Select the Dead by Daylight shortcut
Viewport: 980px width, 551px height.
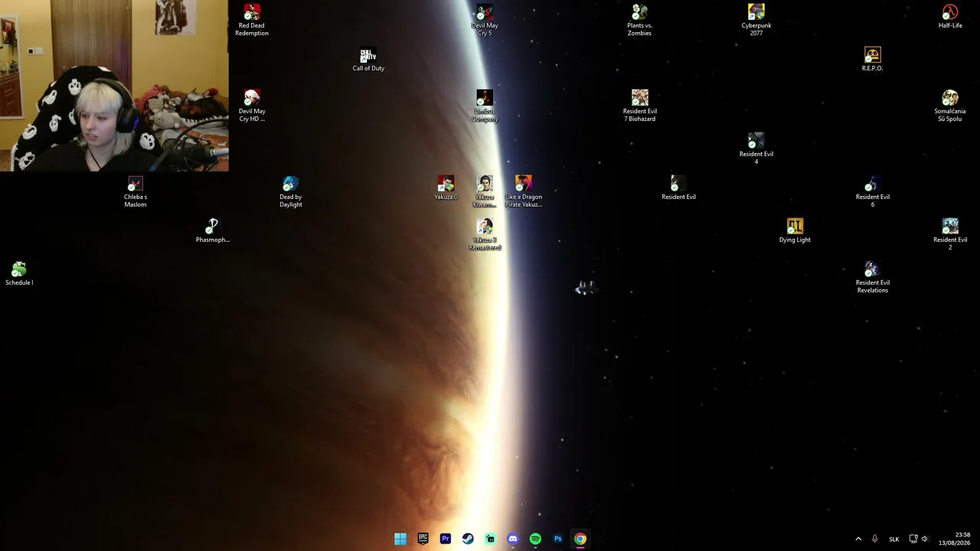(290, 191)
